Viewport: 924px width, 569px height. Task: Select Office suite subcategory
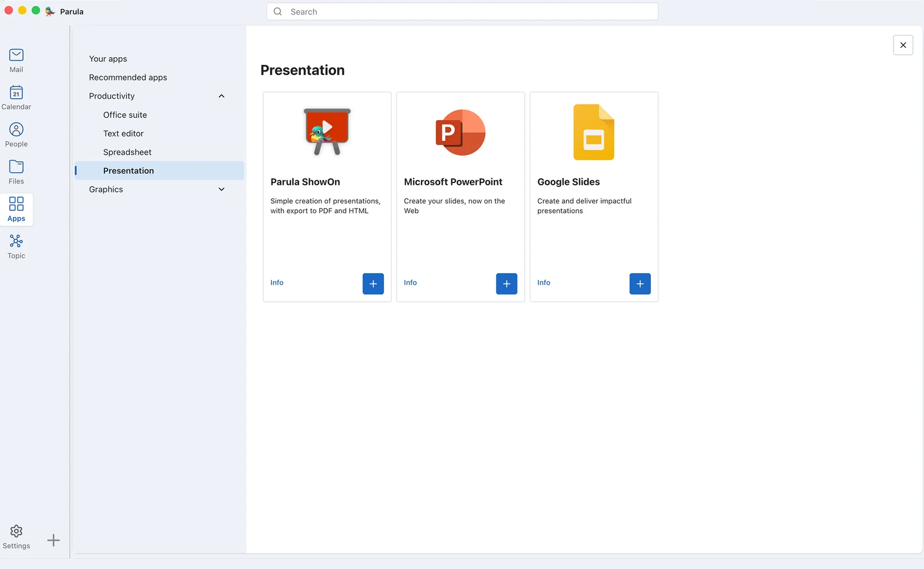click(125, 115)
